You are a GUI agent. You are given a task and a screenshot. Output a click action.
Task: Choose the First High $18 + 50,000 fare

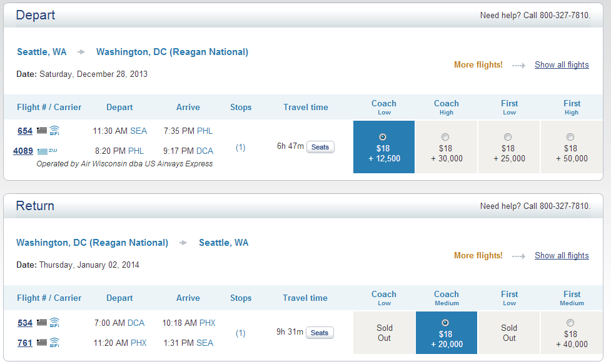[571, 147]
